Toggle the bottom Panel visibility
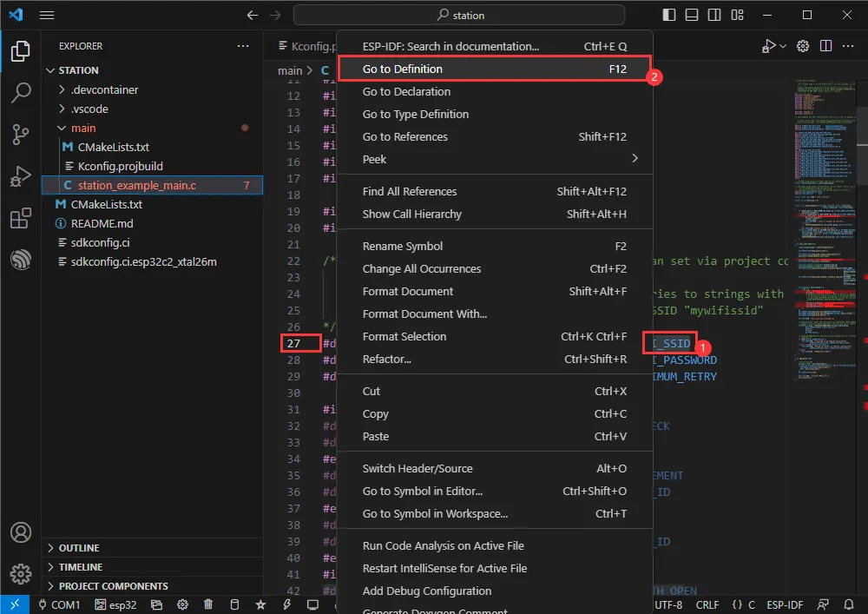The image size is (868, 614). (x=690, y=15)
